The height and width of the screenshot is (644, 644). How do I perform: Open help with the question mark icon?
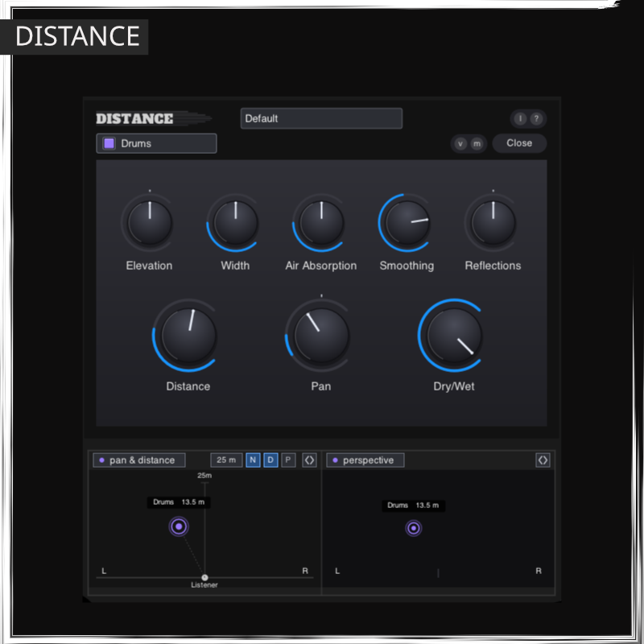pyautogui.click(x=536, y=118)
